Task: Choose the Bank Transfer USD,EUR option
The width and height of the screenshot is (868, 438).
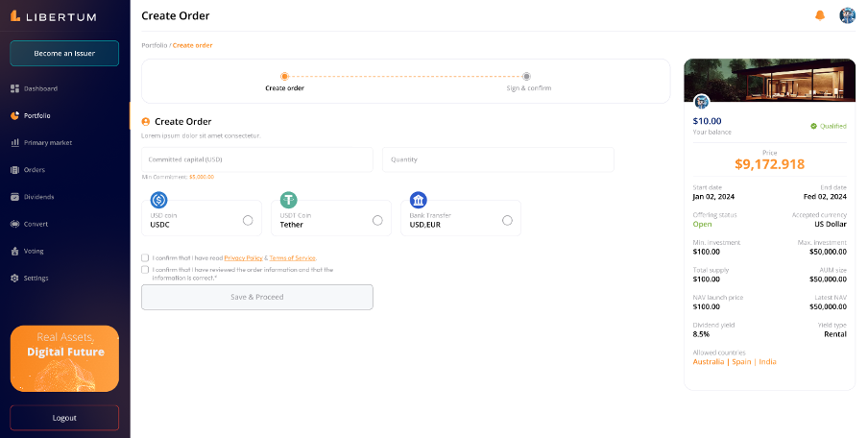Action: pyautogui.click(x=507, y=220)
